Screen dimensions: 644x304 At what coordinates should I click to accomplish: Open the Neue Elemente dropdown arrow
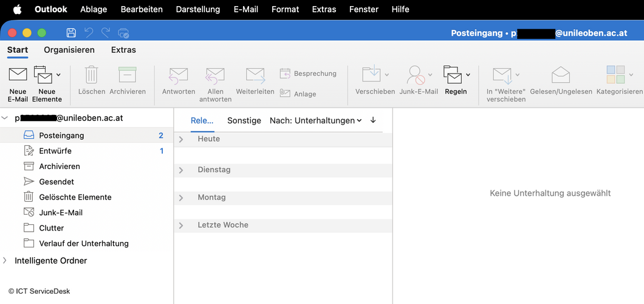pyautogui.click(x=58, y=75)
